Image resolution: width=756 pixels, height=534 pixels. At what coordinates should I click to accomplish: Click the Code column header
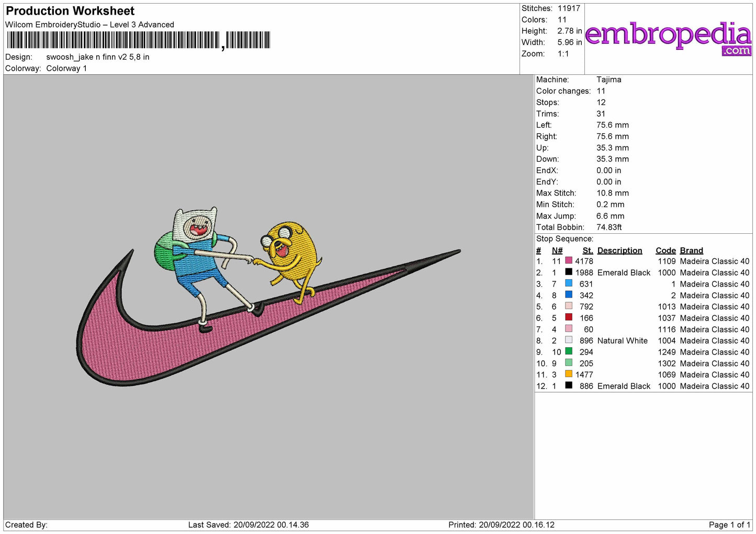tap(665, 251)
